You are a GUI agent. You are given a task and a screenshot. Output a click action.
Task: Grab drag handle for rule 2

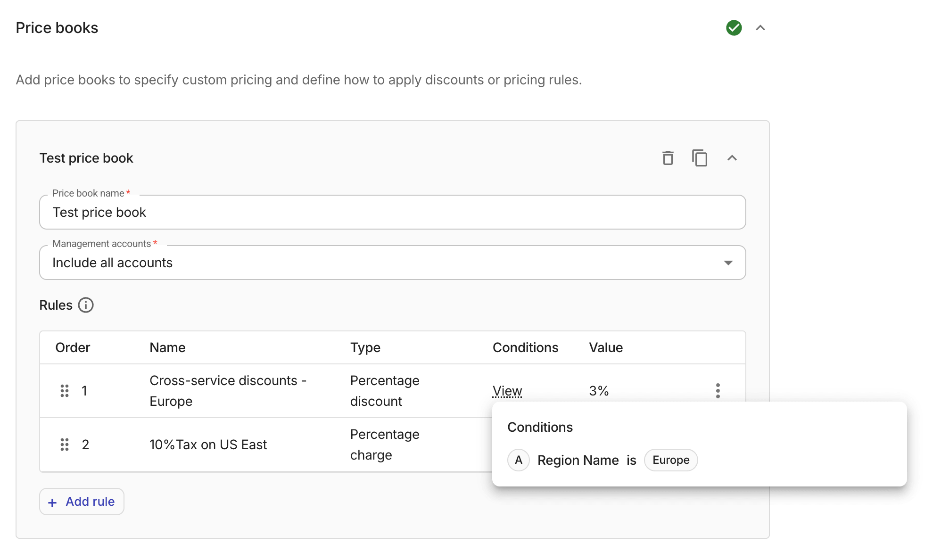65,445
